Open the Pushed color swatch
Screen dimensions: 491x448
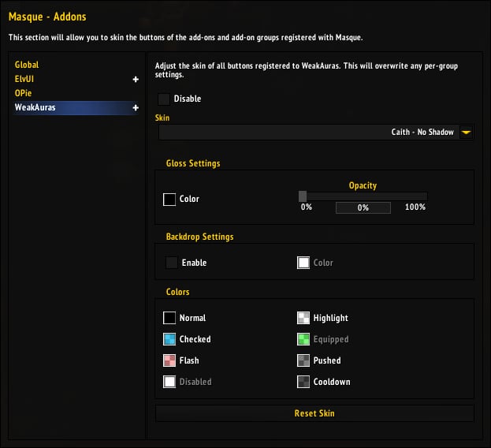[x=303, y=360]
